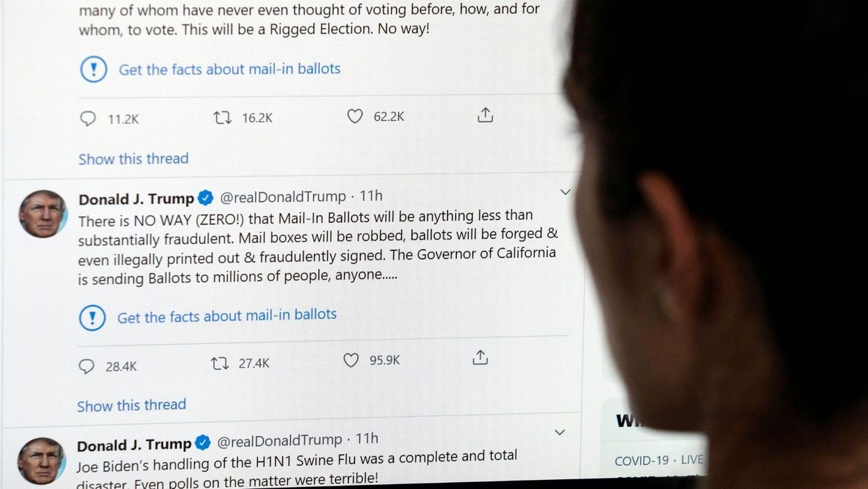Open the H1N1 Swine Flu tweet options chevron
This screenshot has width=868, height=489.
tap(559, 433)
